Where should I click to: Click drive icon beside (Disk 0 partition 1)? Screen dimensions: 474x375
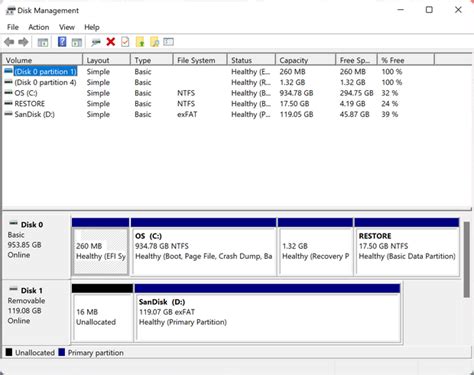coord(9,71)
